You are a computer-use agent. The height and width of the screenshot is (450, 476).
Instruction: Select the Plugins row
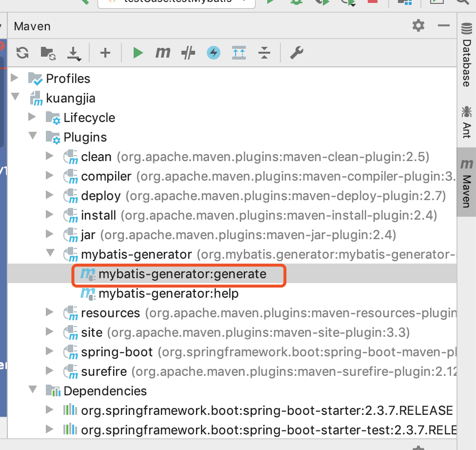click(232, 137)
